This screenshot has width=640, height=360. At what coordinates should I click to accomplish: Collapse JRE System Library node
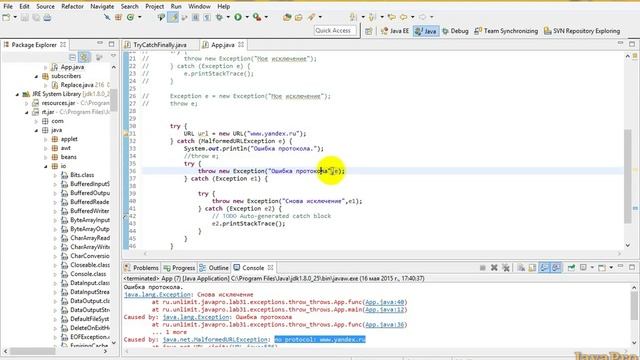[17, 94]
